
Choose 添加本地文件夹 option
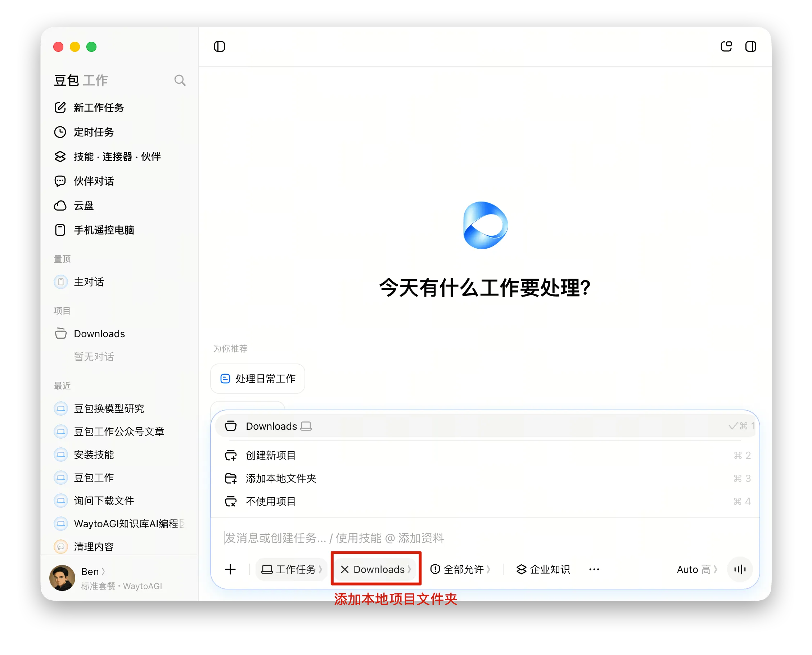coord(485,478)
